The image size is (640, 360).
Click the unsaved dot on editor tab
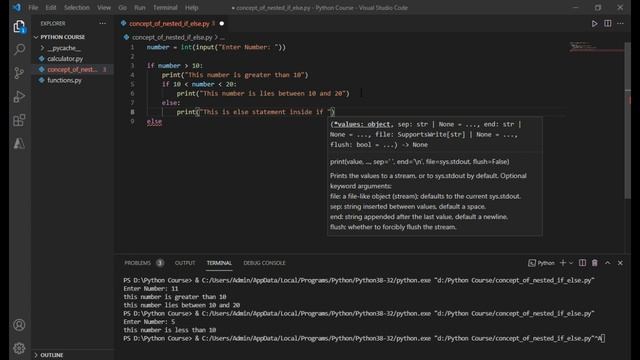pyautogui.click(x=222, y=24)
